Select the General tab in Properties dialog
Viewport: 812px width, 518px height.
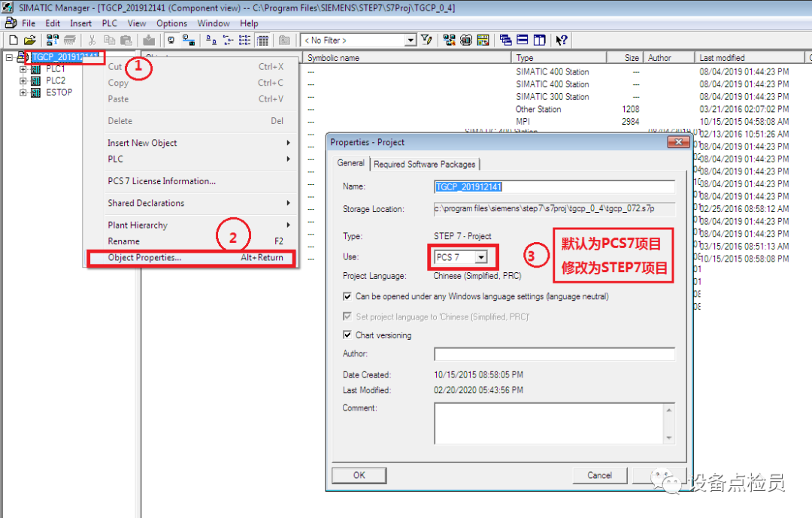350,163
